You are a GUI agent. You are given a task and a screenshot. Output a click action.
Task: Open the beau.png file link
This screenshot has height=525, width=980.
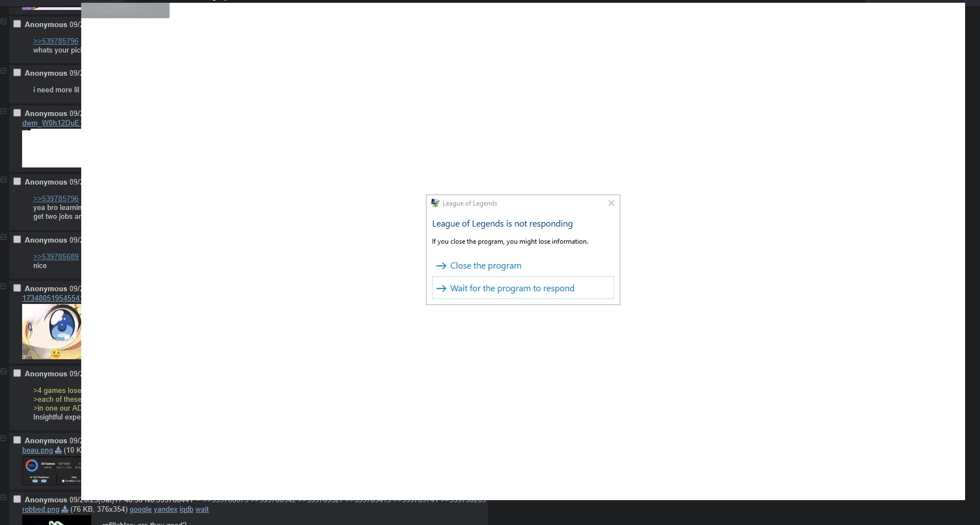pyautogui.click(x=38, y=450)
